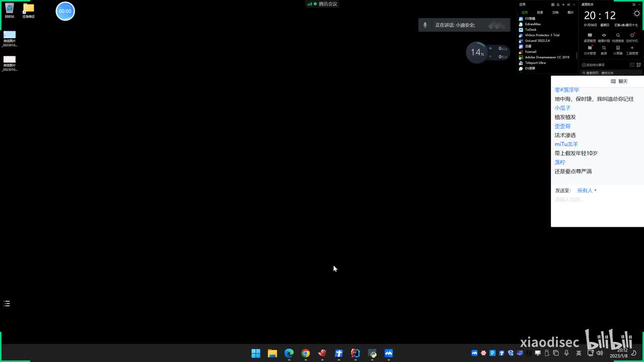Open the screenshot crop tool
644x362 pixels.
(604, 50)
